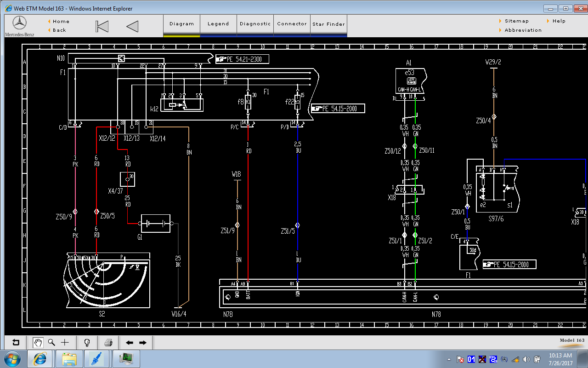Open the Abbreviation link

coord(523,30)
